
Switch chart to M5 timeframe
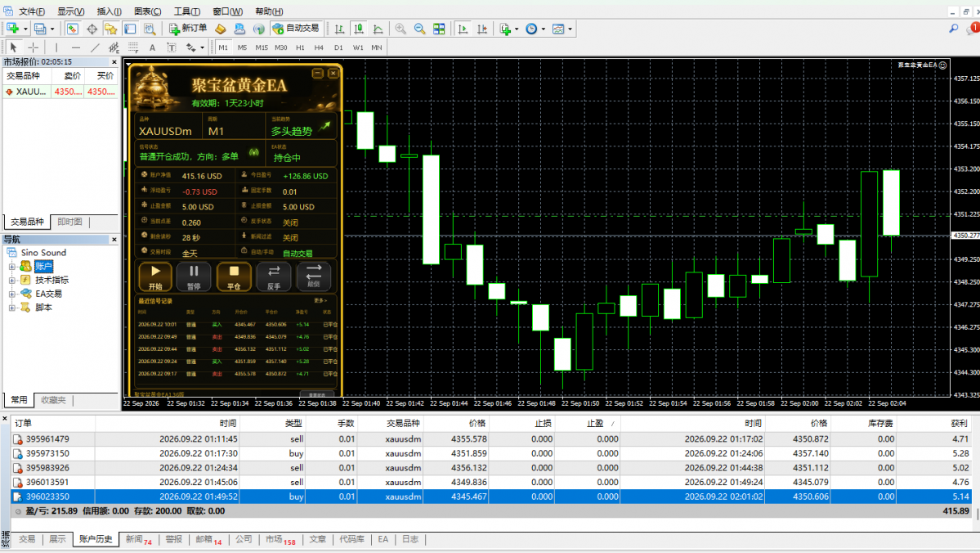(x=242, y=47)
